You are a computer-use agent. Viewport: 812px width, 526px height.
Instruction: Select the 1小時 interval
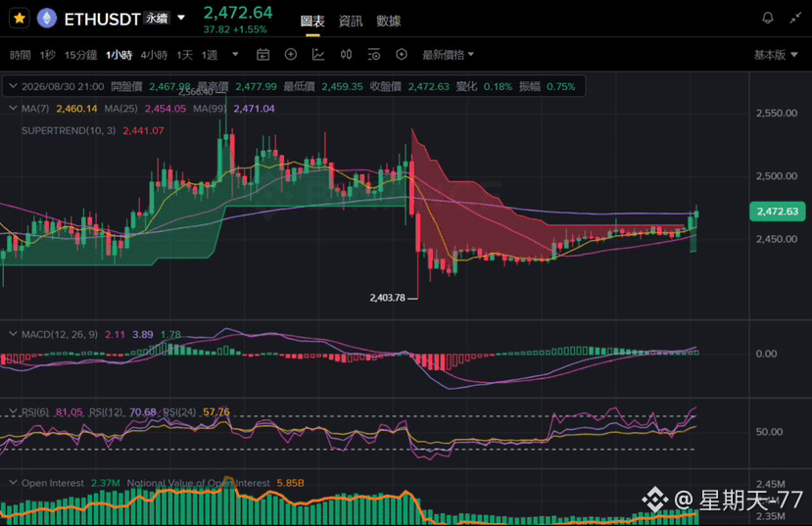point(119,55)
